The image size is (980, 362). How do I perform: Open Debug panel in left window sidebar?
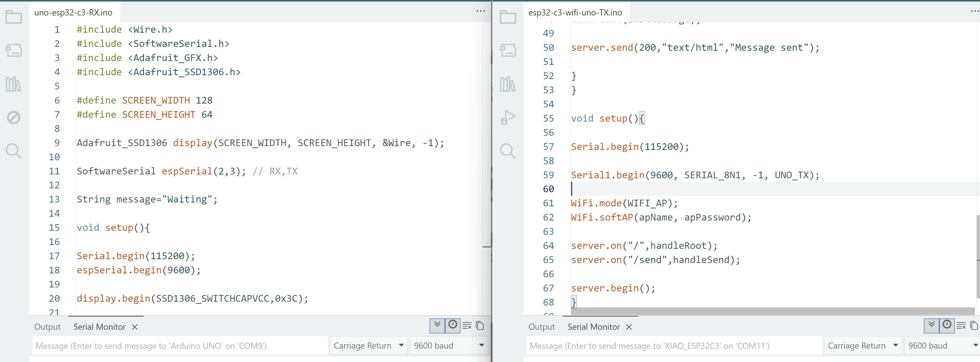pyautogui.click(x=14, y=117)
